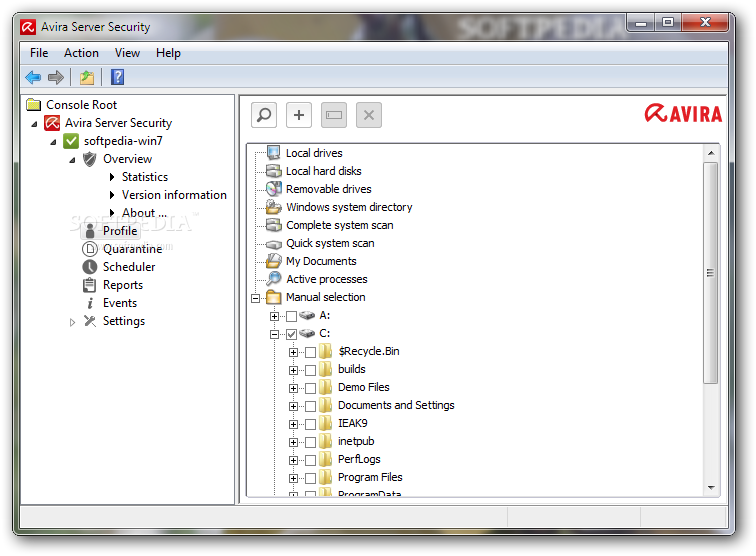Expand the PerfLogs folder node

coord(293,461)
